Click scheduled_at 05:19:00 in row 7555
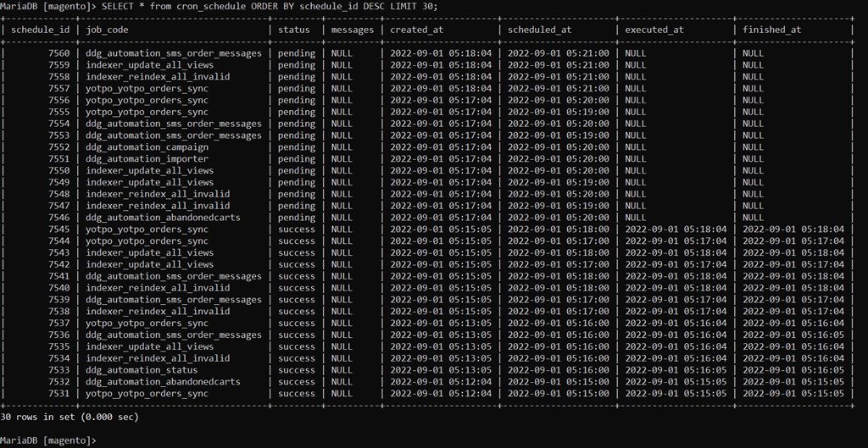Image resolution: width=868 pixels, height=448 pixels. click(x=559, y=113)
